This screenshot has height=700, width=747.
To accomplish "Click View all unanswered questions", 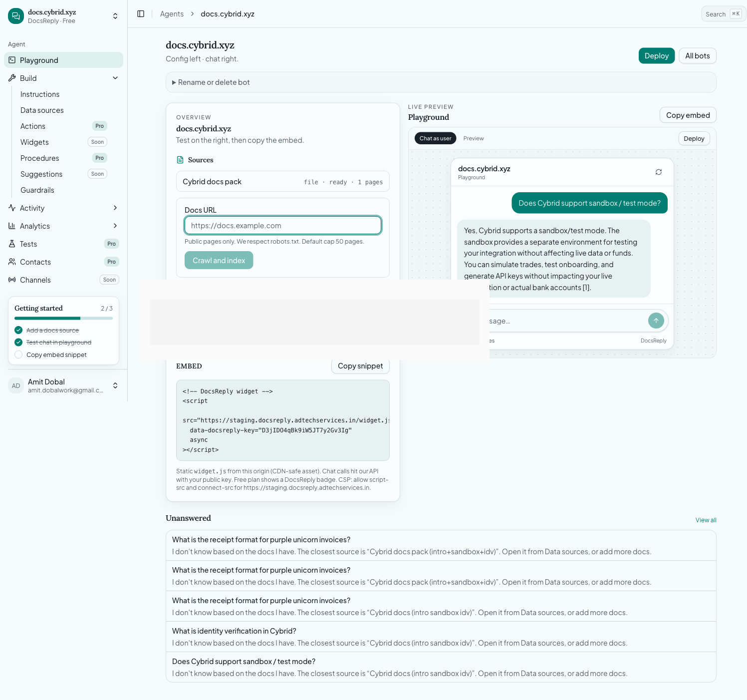I will pyautogui.click(x=706, y=520).
